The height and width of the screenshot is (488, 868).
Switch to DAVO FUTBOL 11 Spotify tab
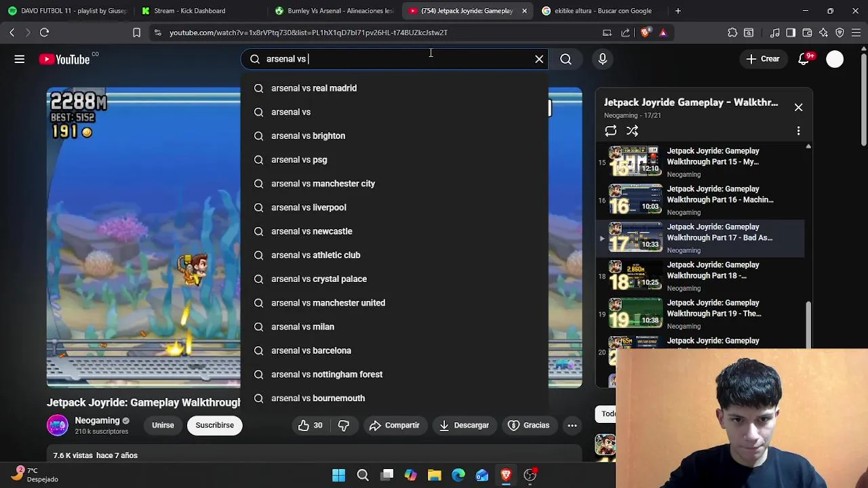[x=66, y=11]
